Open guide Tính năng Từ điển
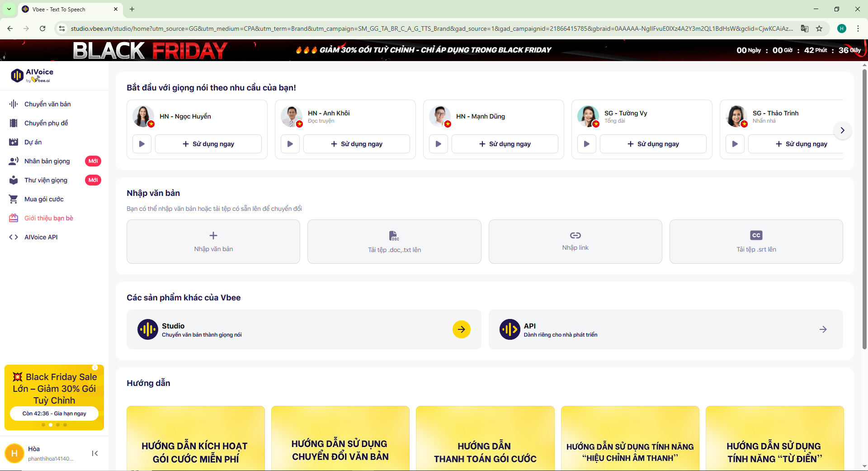Viewport: 868px width, 471px height. [775, 438]
